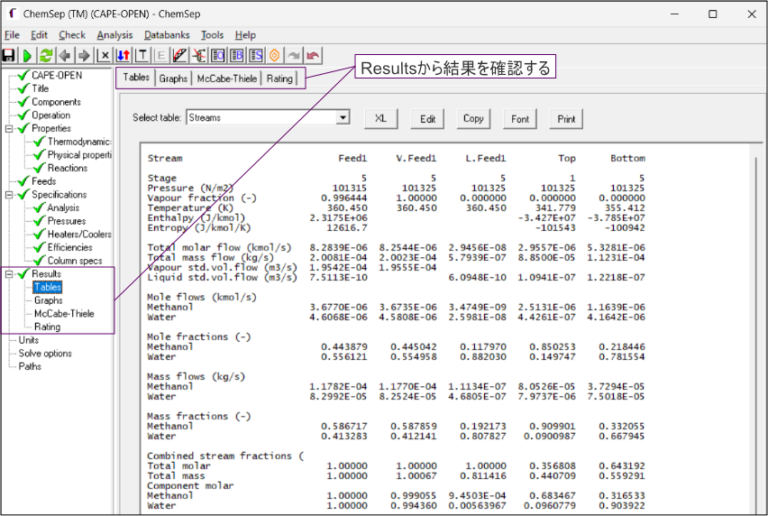Open the Help menu
The width and height of the screenshot is (768, 516).
pyautogui.click(x=245, y=35)
